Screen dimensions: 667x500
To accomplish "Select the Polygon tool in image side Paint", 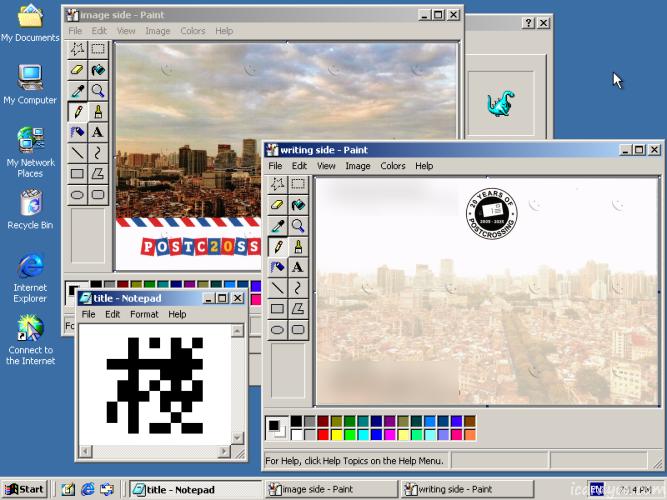I will coord(98,174).
